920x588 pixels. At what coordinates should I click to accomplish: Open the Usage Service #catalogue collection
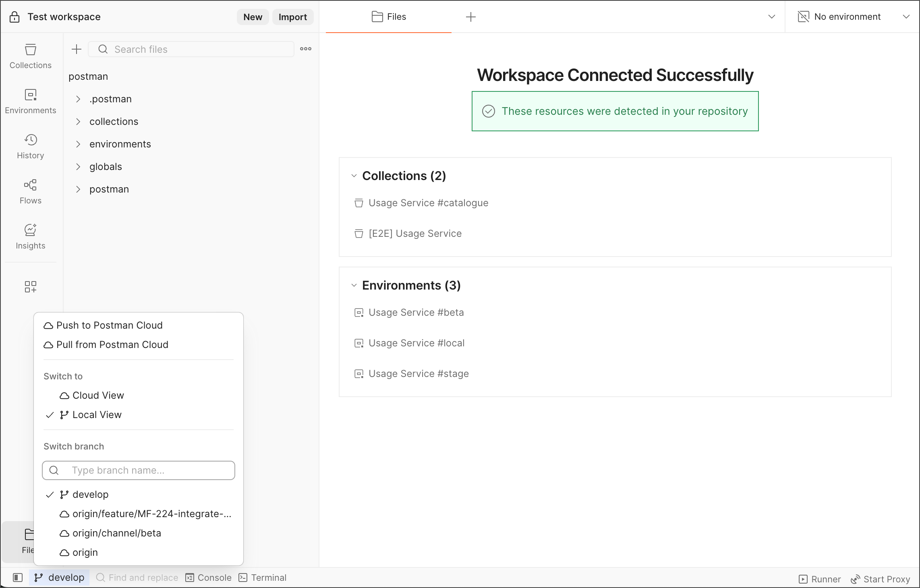[428, 203]
